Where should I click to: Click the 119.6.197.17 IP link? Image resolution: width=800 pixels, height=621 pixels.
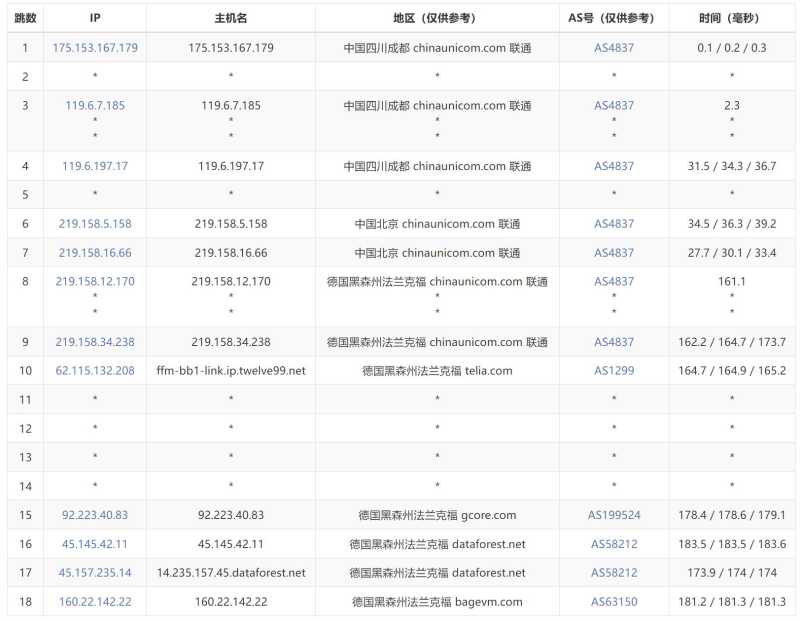tap(95, 165)
